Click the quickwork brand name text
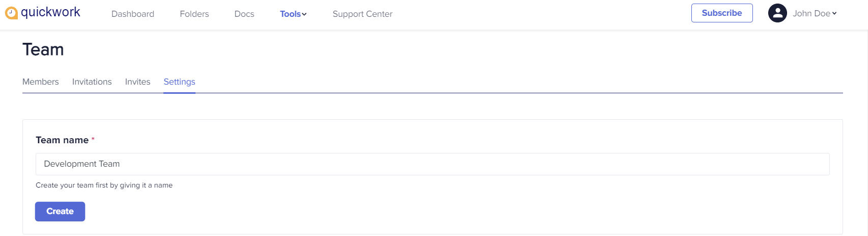868x236 pixels. pos(50,12)
